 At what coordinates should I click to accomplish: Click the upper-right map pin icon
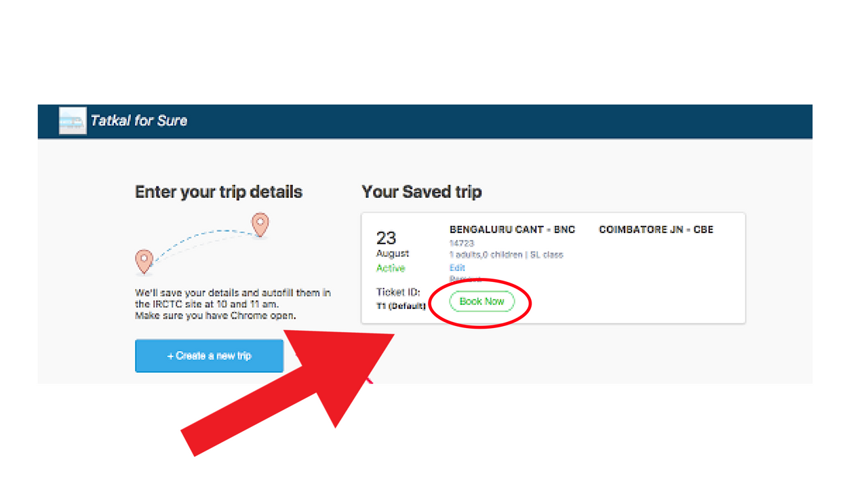click(260, 223)
